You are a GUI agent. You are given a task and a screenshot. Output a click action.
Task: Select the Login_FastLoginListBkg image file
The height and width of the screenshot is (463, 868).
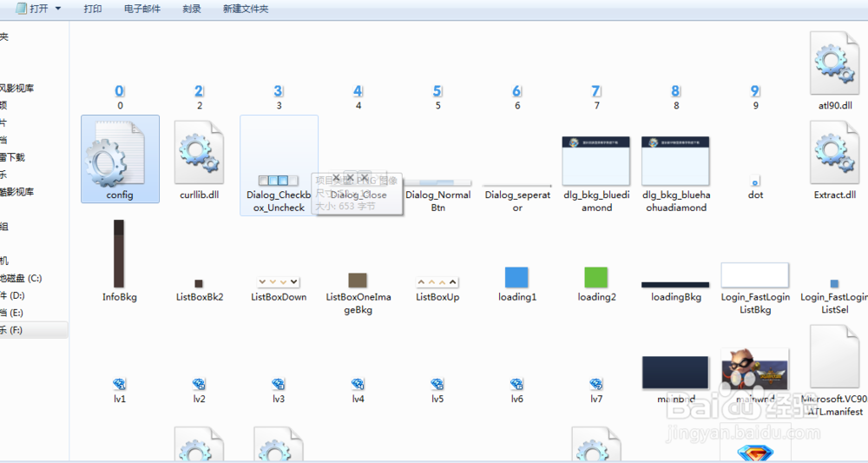(755, 275)
